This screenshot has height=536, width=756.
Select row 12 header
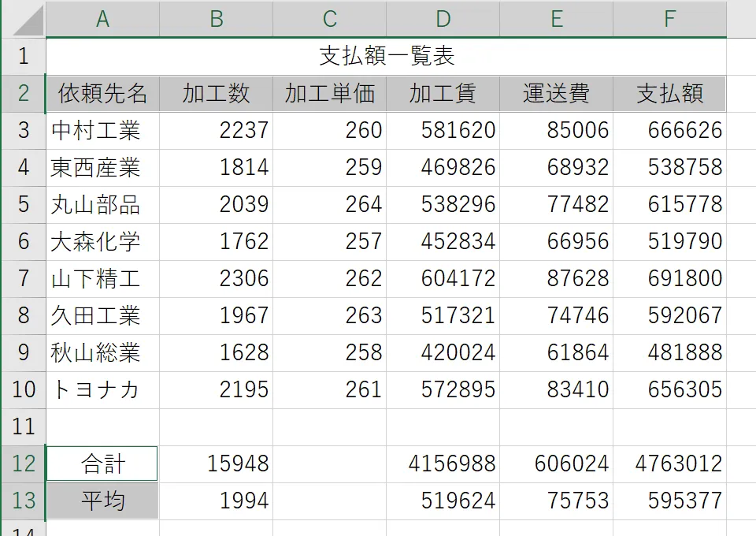[24, 464]
